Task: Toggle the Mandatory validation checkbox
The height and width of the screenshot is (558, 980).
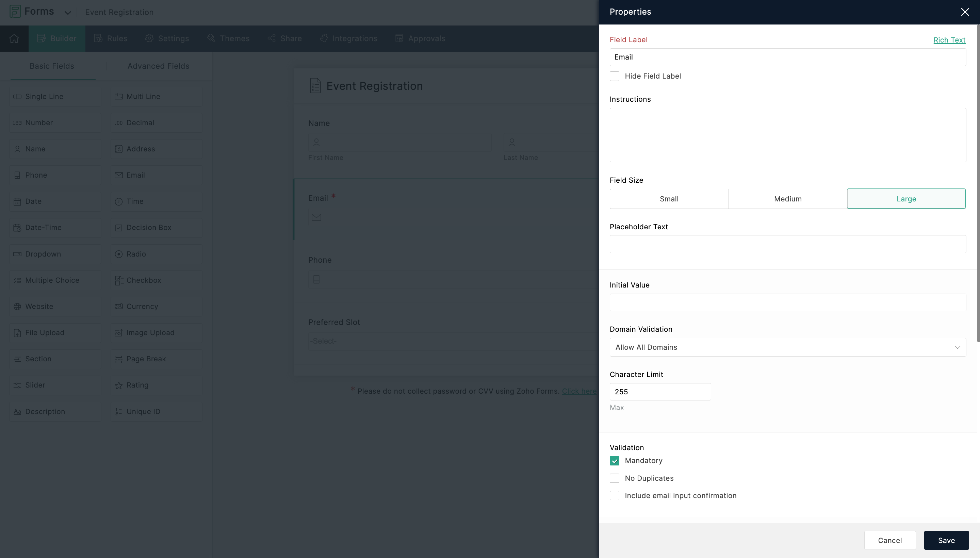Action: point(615,460)
